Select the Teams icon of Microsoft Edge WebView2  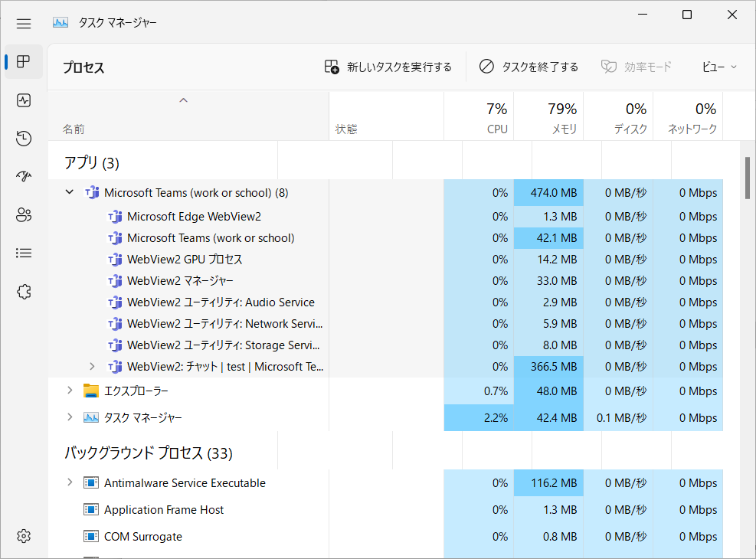[x=115, y=217]
